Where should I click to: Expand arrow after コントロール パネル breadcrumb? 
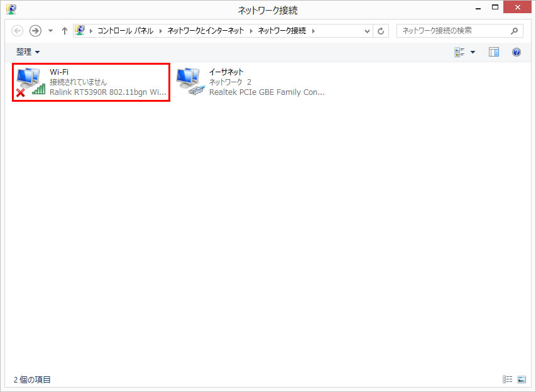tap(160, 31)
